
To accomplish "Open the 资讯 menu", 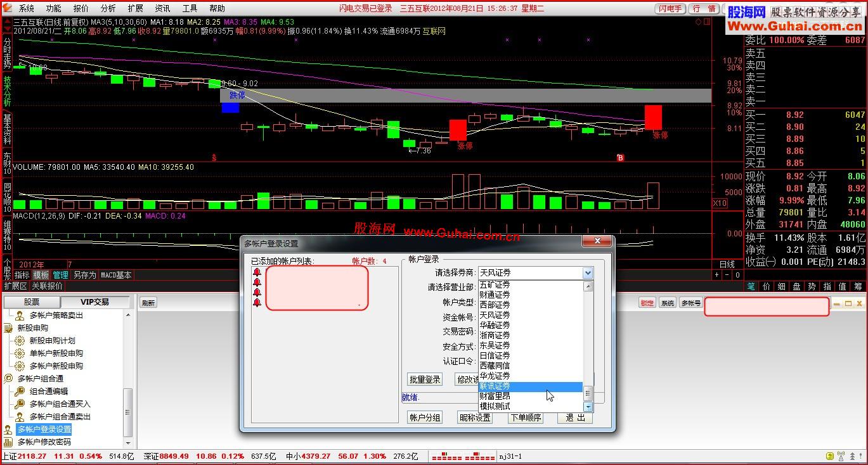I will 162,8.
